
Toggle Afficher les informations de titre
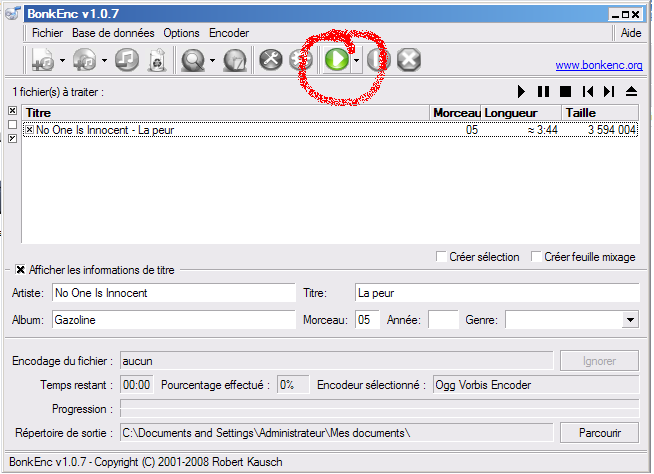point(20,270)
